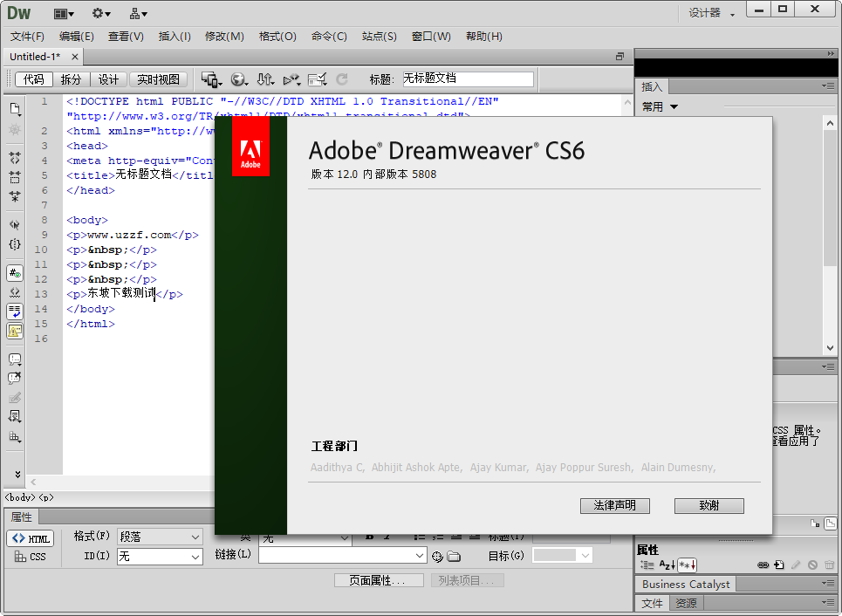Click New CSS rule icon

pos(779,565)
